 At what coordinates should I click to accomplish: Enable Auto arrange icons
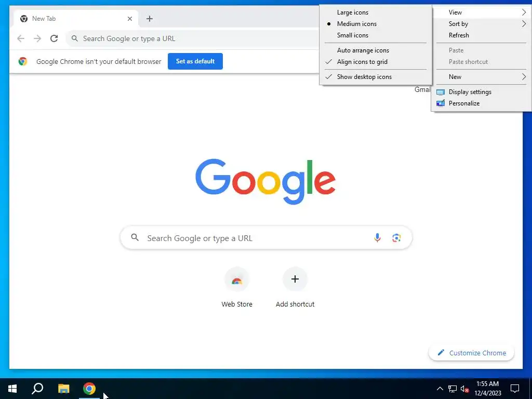tap(376, 50)
